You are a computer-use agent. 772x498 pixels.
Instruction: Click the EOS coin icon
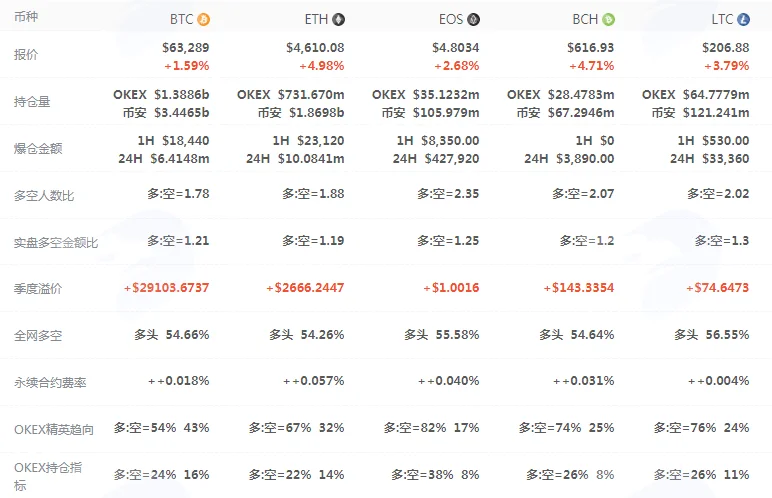(x=473, y=19)
